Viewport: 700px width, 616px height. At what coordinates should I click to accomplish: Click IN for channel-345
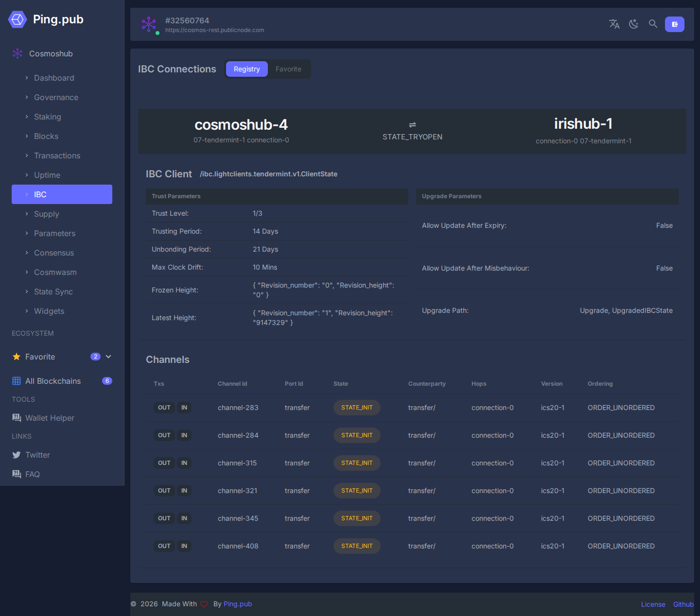coord(184,518)
